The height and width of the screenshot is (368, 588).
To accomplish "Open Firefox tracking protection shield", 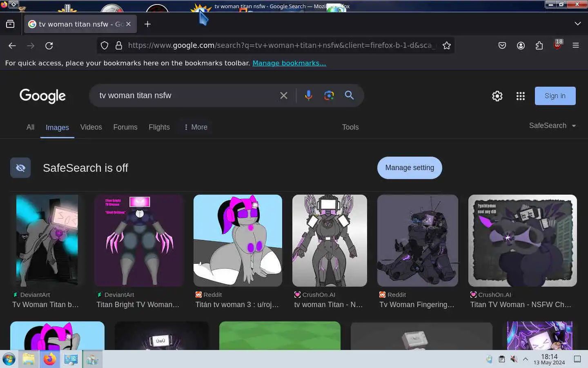I will [x=105, y=45].
